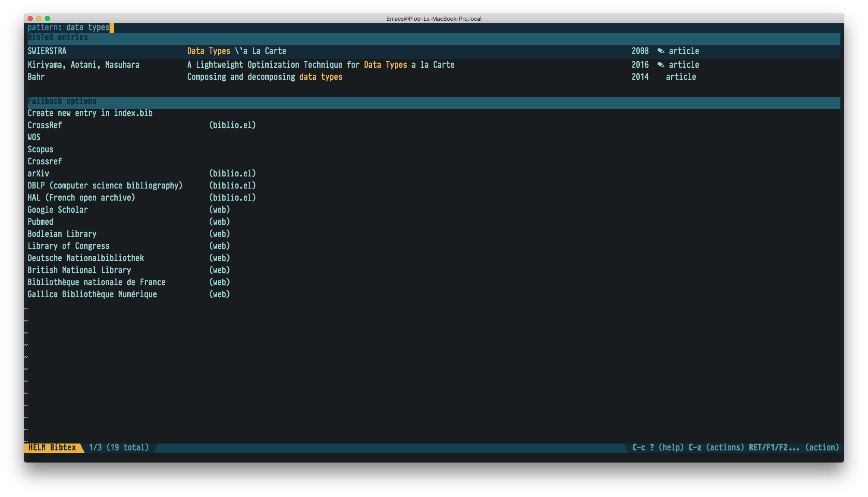Click the 'Data Types \'a La Carte' title
The image size is (868, 497).
coord(236,51)
